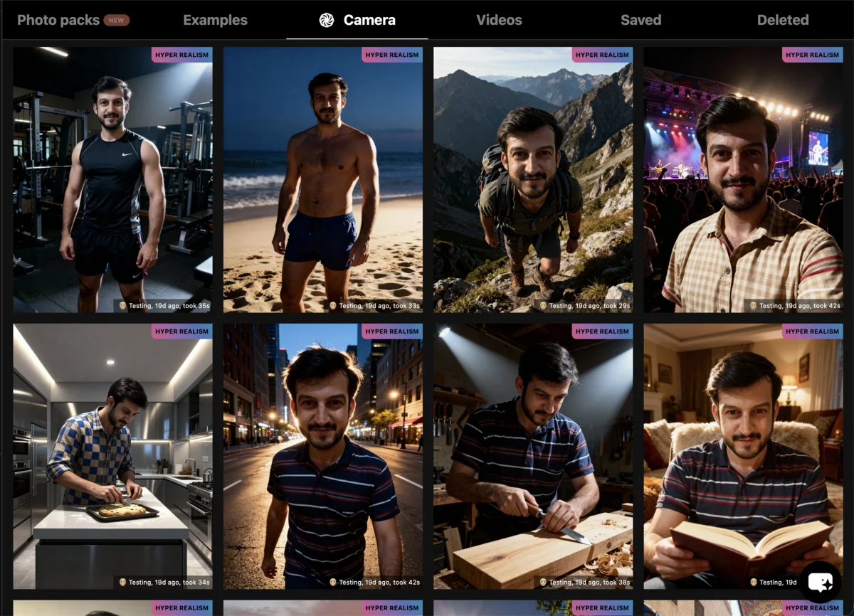Viewport: 854px width, 616px height.
Task: Click the avatar emoji on the beach photo caption
Action: coord(332,307)
